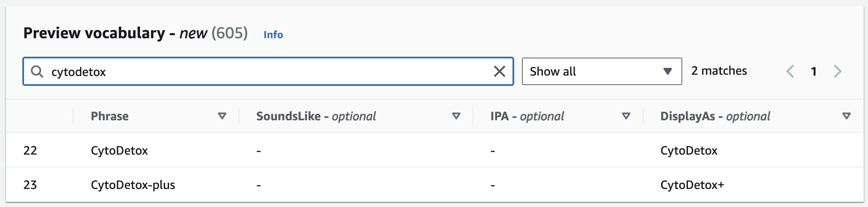Go to the previous results page

[x=790, y=71]
